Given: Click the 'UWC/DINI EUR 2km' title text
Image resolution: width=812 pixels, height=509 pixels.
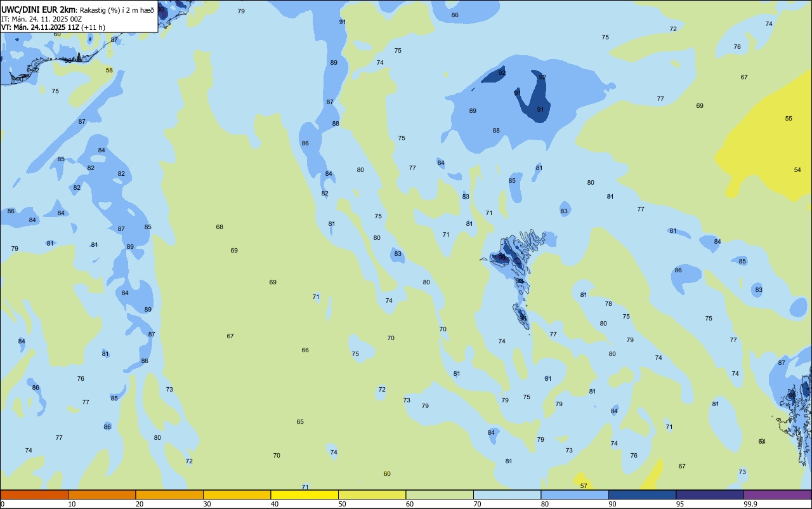Looking at the screenshot, I should [39, 10].
